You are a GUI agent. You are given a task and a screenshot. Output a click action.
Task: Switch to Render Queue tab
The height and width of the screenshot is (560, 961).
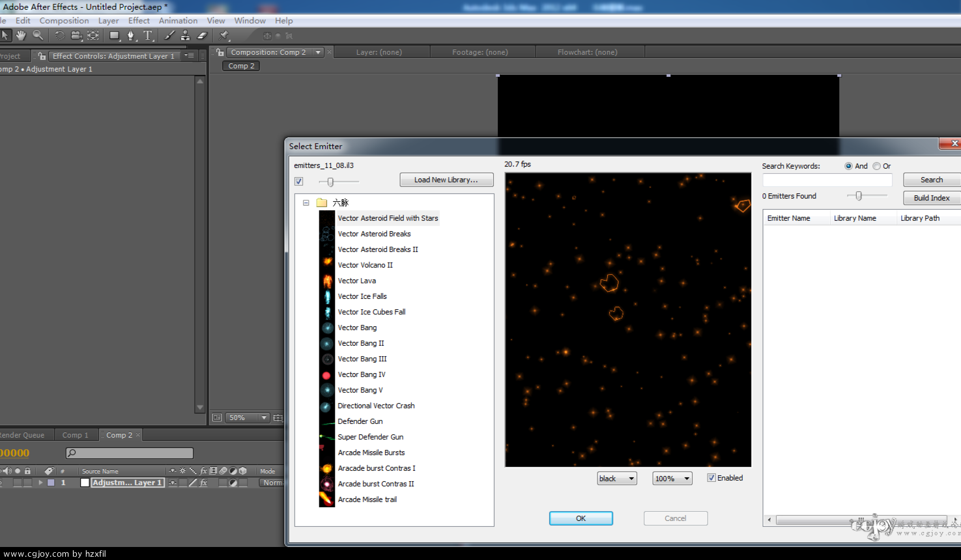click(22, 435)
